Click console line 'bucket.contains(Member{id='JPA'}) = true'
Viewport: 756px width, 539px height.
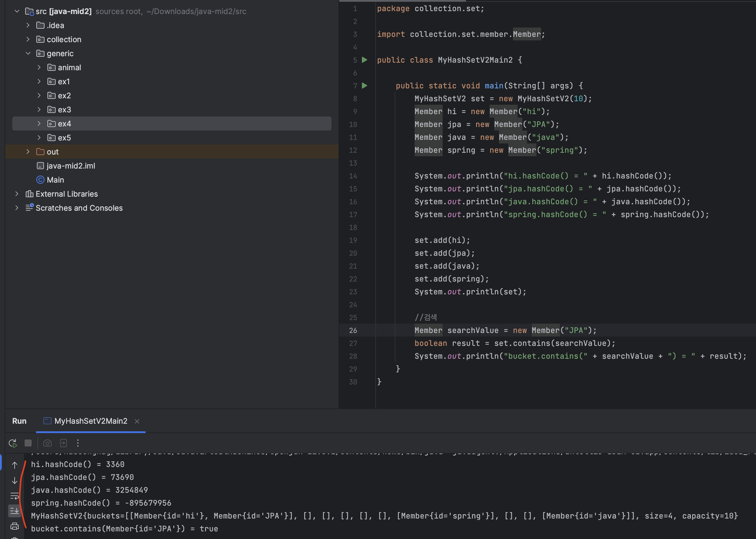124,529
